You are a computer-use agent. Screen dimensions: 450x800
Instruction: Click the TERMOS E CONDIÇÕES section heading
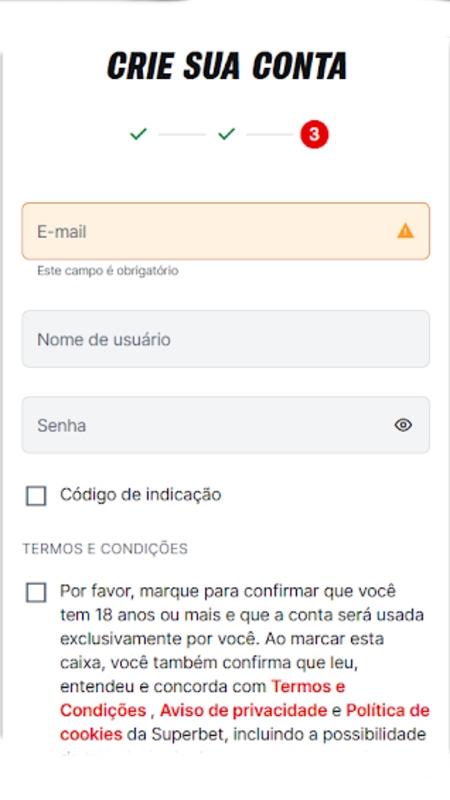[x=105, y=549]
